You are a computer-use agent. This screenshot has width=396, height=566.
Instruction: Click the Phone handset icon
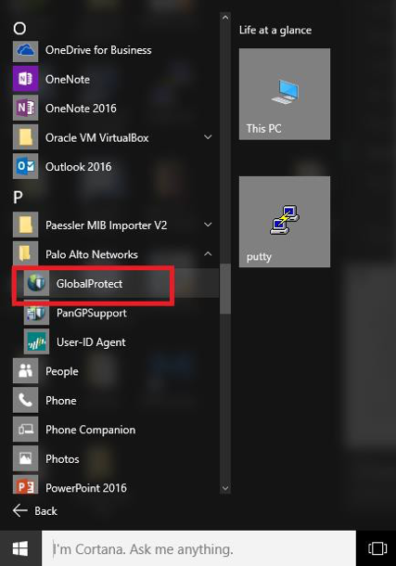click(x=25, y=401)
